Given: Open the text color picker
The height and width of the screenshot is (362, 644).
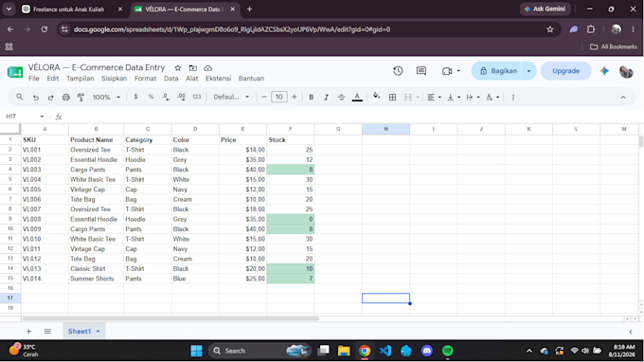Looking at the screenshot, I should pyautogui.click(x=357, y=98).
